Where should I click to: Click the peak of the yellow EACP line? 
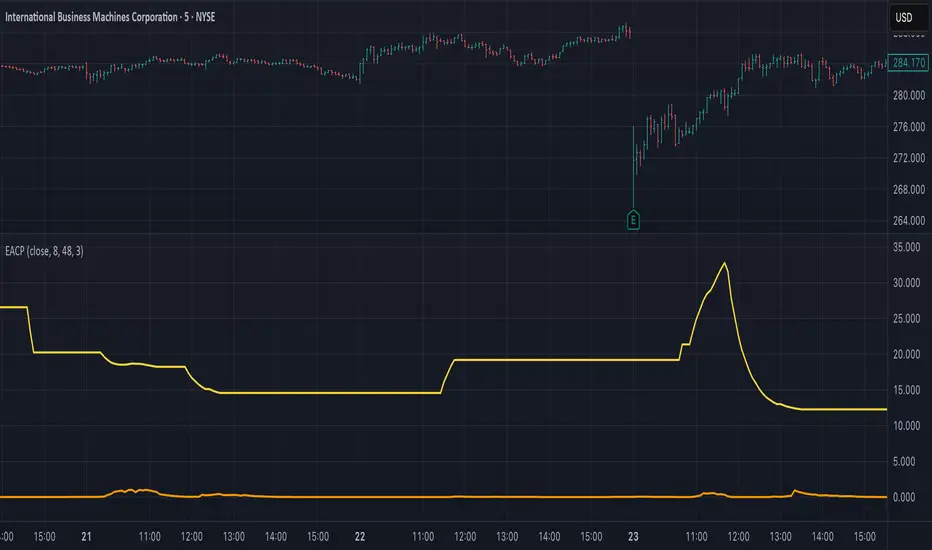(x=724, y=263)
